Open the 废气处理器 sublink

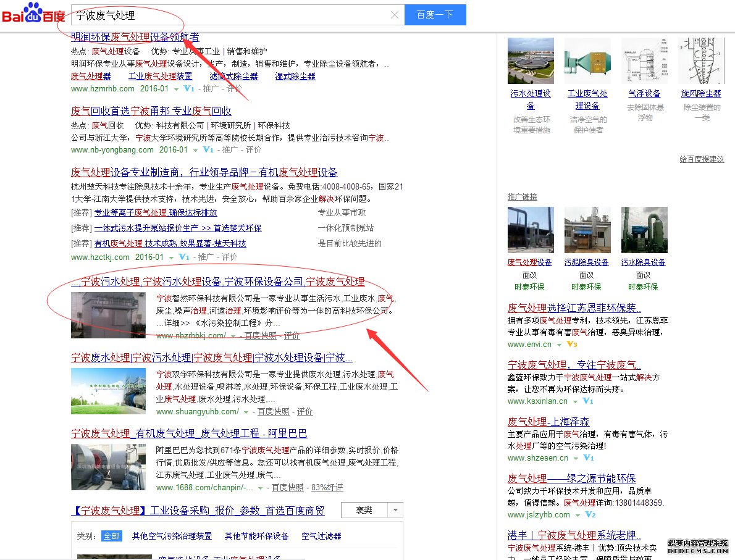click(x=91, y=77)
